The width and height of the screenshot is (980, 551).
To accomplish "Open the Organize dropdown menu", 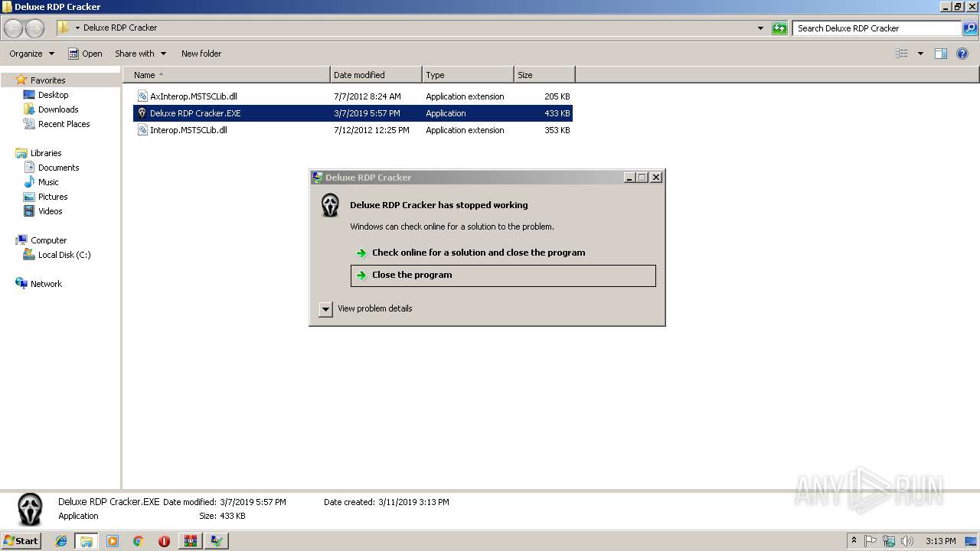I will coord(32,54).
